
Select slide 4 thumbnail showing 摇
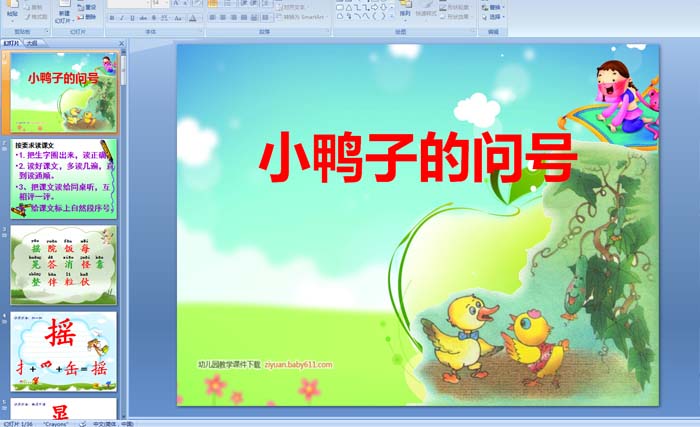click(64, 352)
